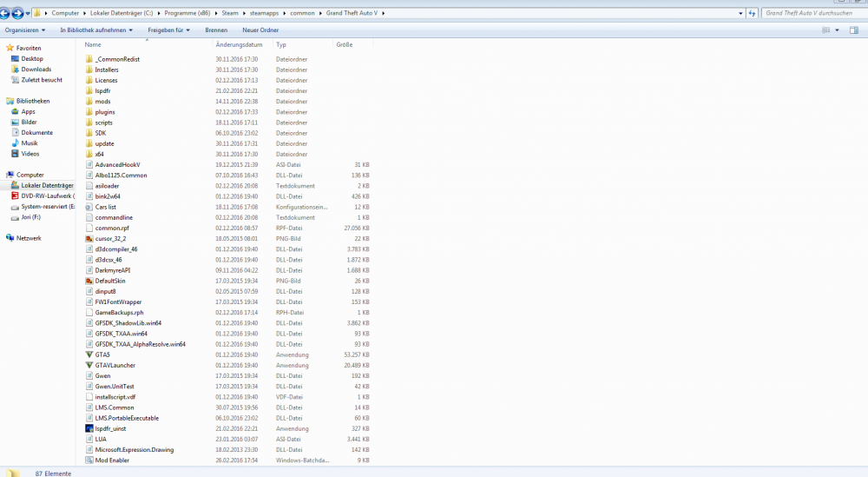Select the plugins folder icon
868x477 pixels.
(x=89, y=112)
